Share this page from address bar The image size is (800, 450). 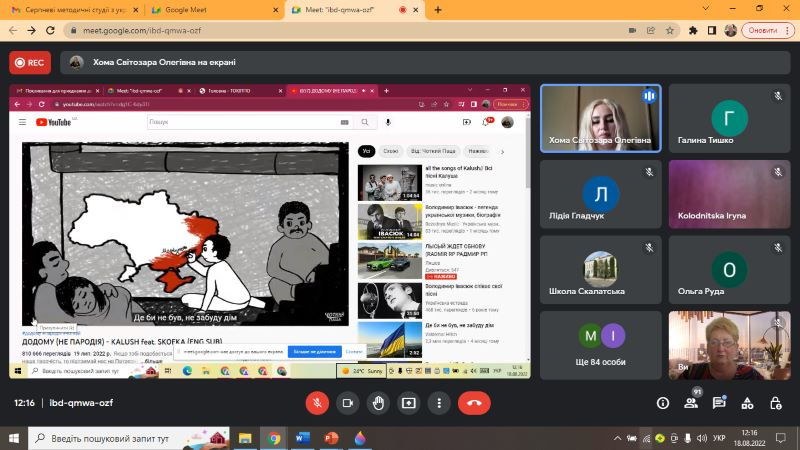coord(651,31)
